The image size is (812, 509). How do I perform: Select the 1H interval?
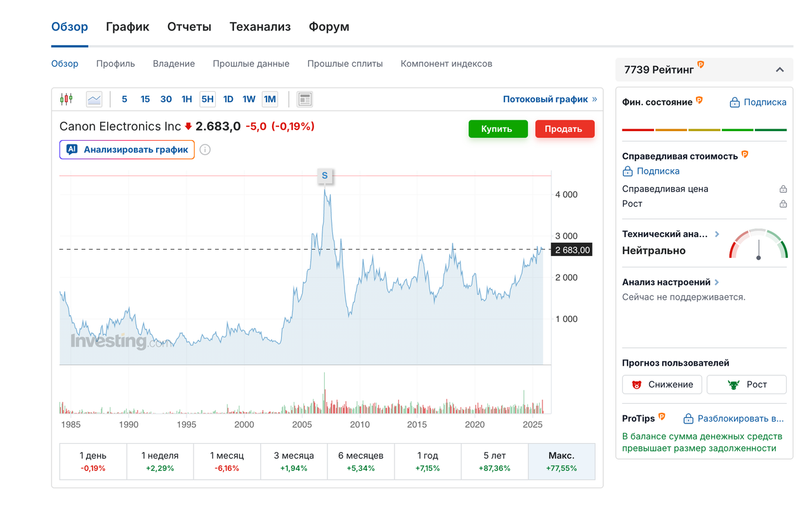click(x=187, y=99)
